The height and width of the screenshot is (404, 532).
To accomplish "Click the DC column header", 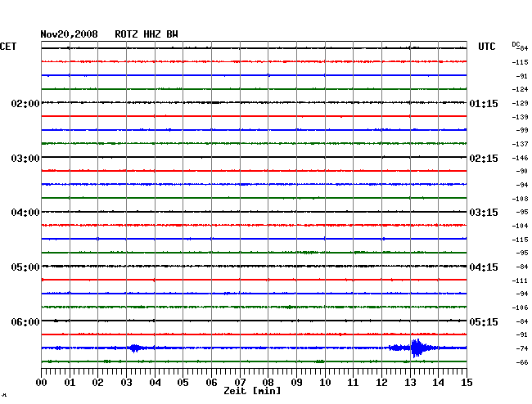I will pos(516,44).
